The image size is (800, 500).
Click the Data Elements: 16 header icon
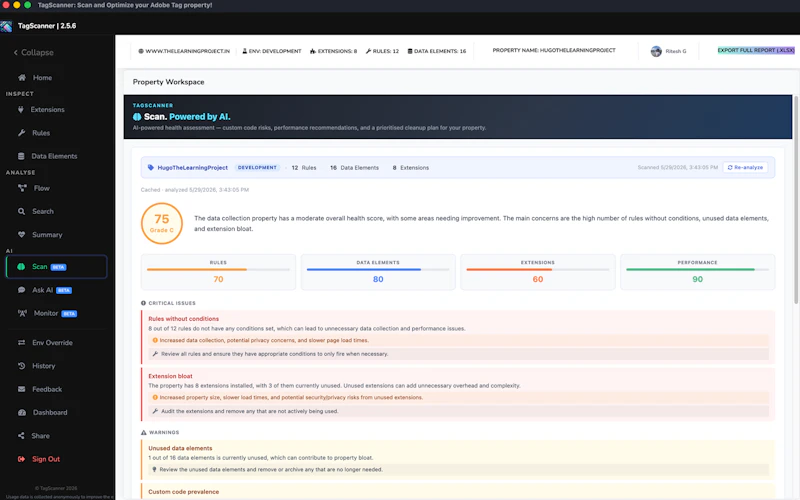(x=410, y=51)
